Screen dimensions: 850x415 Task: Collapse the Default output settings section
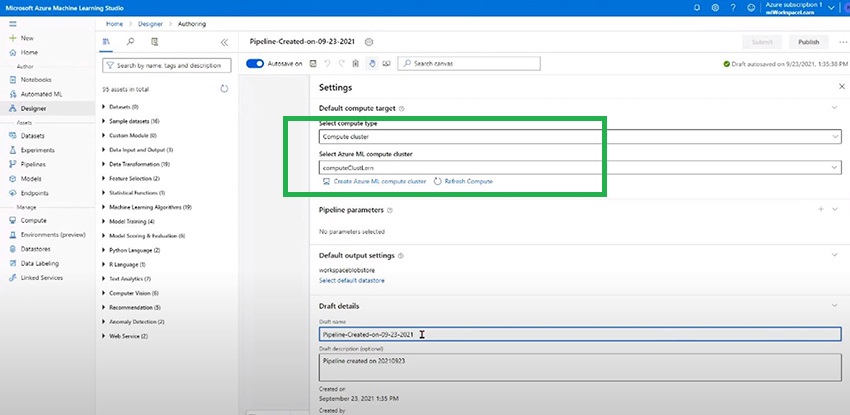point(835,255)
